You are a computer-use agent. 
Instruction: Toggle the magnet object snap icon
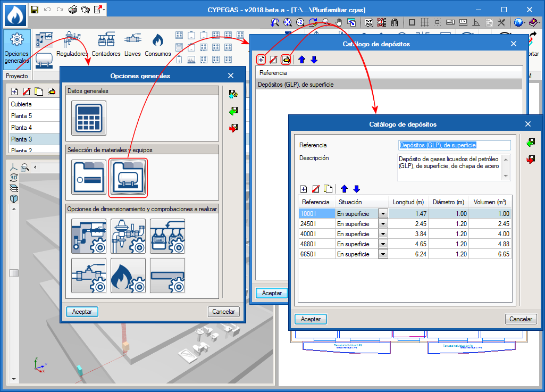click(x=395, y=23)
